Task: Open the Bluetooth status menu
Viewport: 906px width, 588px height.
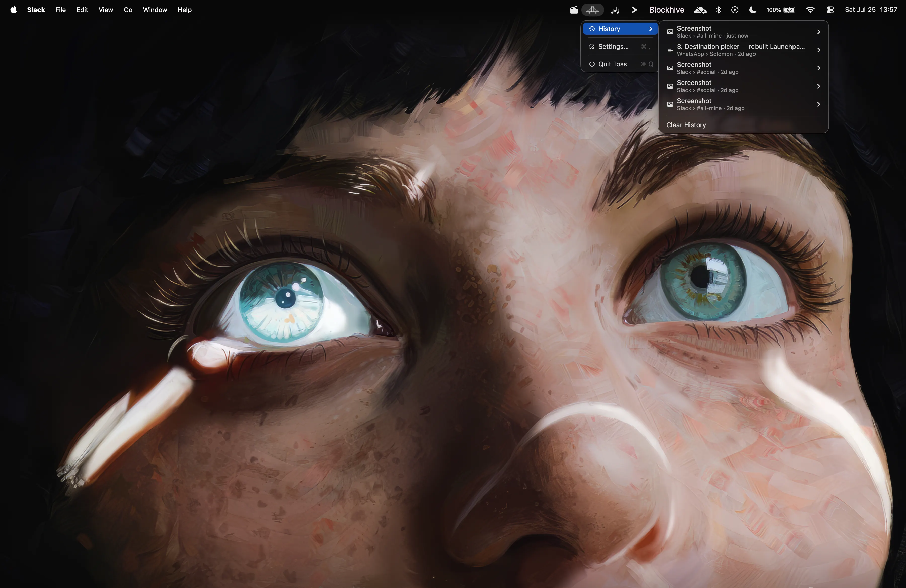Action: 718,10
